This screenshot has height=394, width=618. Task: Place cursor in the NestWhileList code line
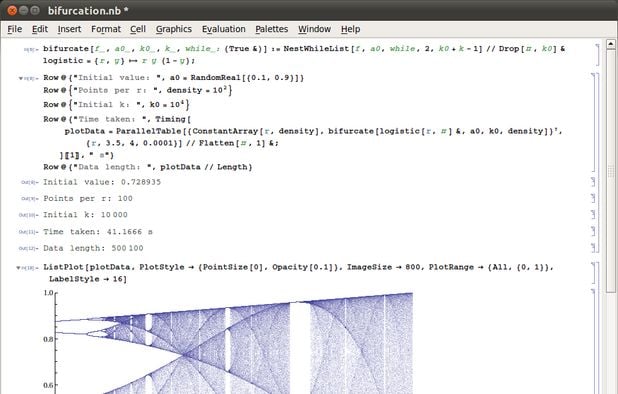(304, 49)
